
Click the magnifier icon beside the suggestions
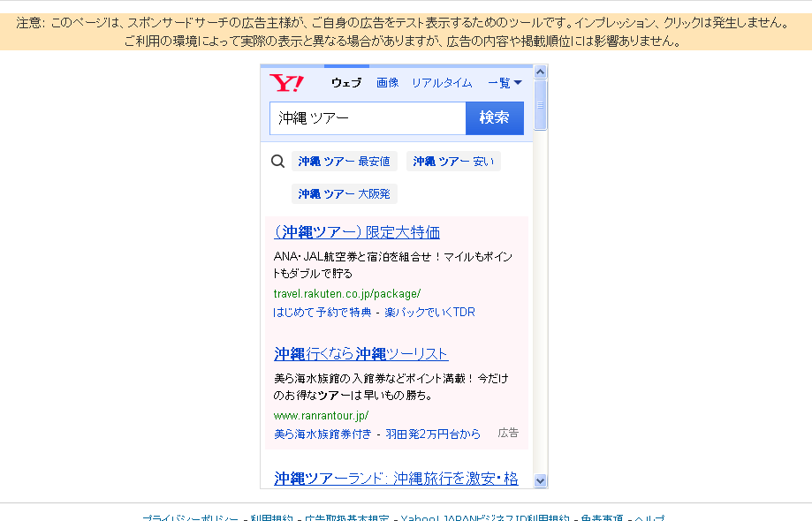(x=277, y=162)
